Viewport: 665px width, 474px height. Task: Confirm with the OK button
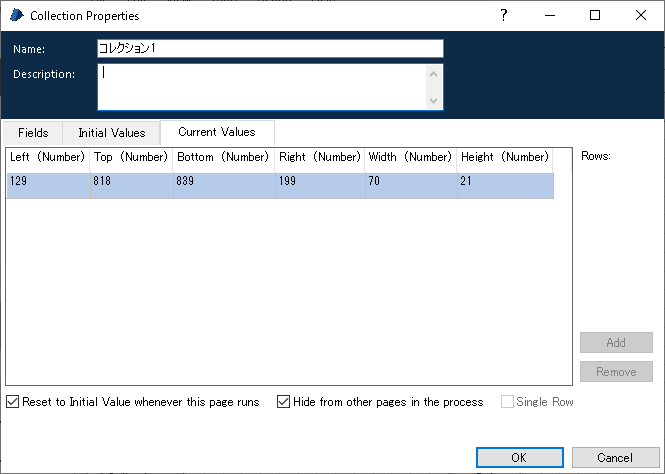[x=520, y=457]
